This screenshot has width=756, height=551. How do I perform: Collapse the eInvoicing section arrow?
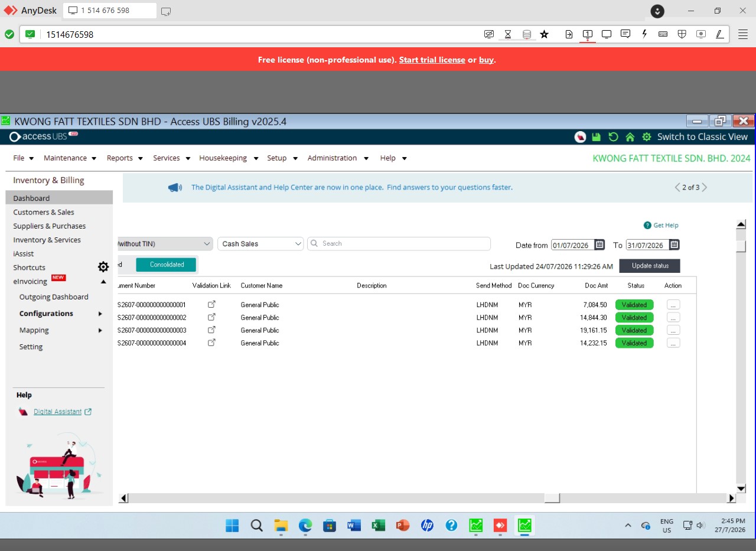(x=103, y=282)
